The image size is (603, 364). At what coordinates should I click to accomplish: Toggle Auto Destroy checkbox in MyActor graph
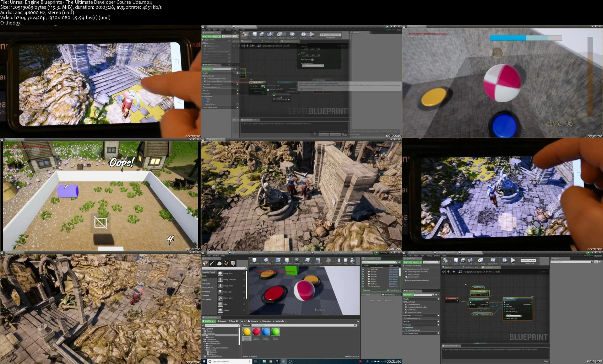tap(312, 59)
